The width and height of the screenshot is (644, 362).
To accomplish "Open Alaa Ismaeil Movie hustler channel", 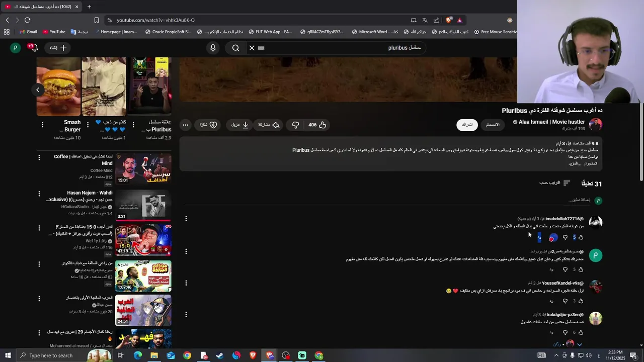I will (552, 122).
